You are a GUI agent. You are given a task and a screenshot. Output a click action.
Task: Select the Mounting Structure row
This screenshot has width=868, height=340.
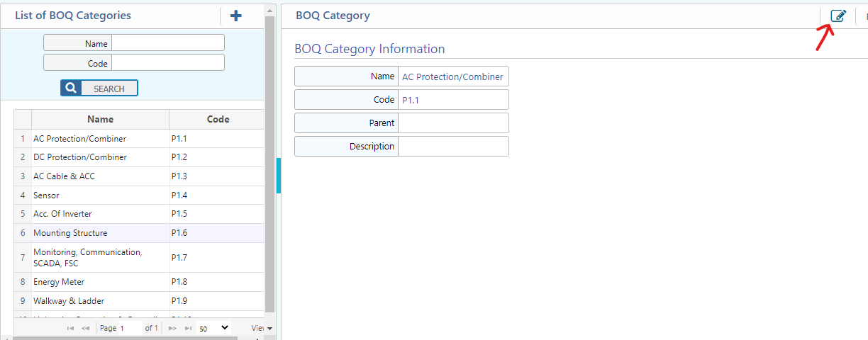click(x=70, y=233)
